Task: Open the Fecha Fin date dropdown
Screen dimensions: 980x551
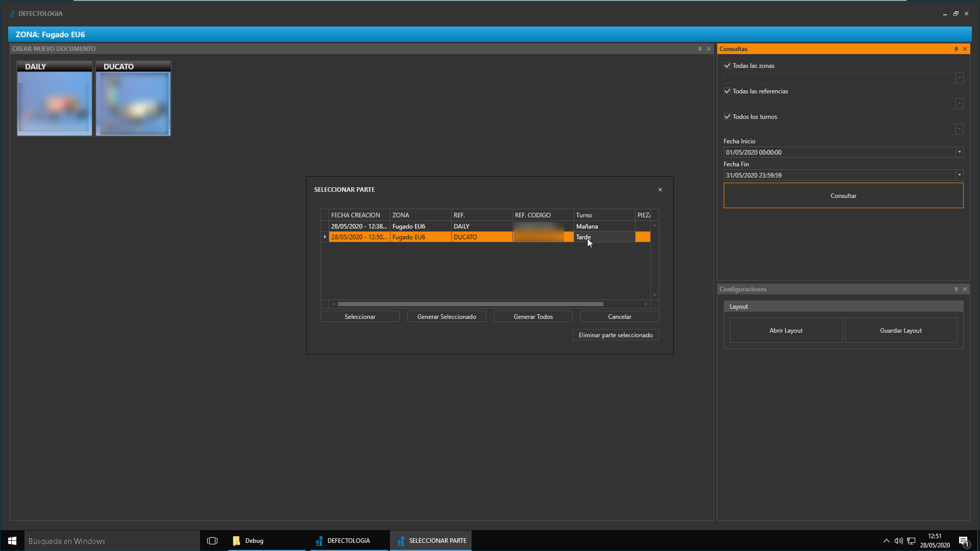Action: pyautogui.click(x=959, y=175)
